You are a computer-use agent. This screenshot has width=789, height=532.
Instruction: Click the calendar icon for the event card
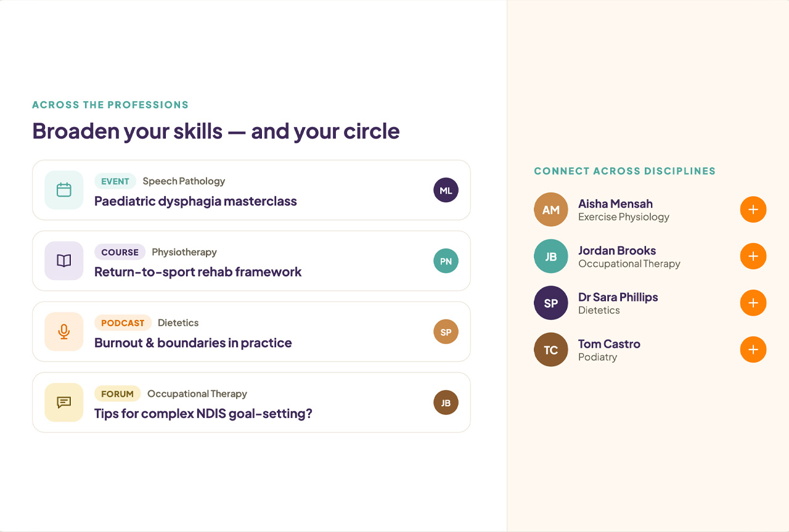[64, 190]
